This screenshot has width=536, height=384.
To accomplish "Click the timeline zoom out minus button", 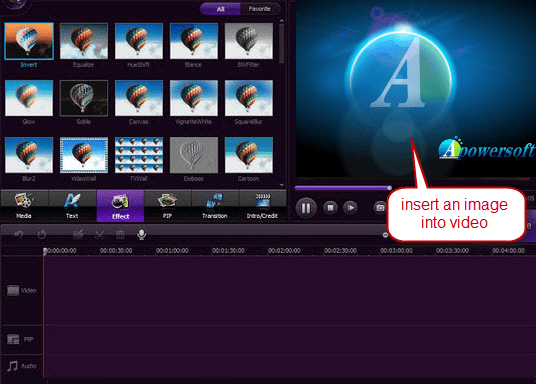I will pos(385,235).
